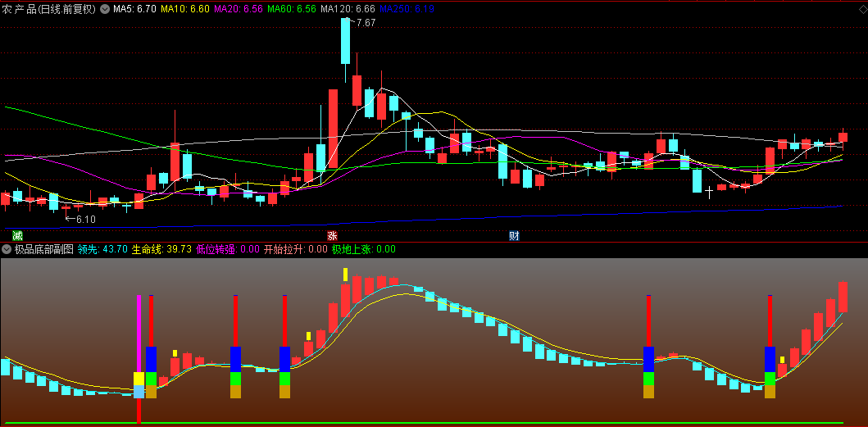This screenshot has height=427, width=868.
Task: Select the MA60: 6.56 label
Action: click(291, 9)
